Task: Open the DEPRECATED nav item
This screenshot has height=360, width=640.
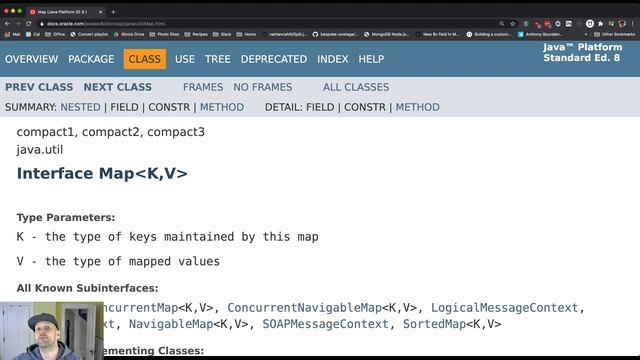Action: point(274,59)
